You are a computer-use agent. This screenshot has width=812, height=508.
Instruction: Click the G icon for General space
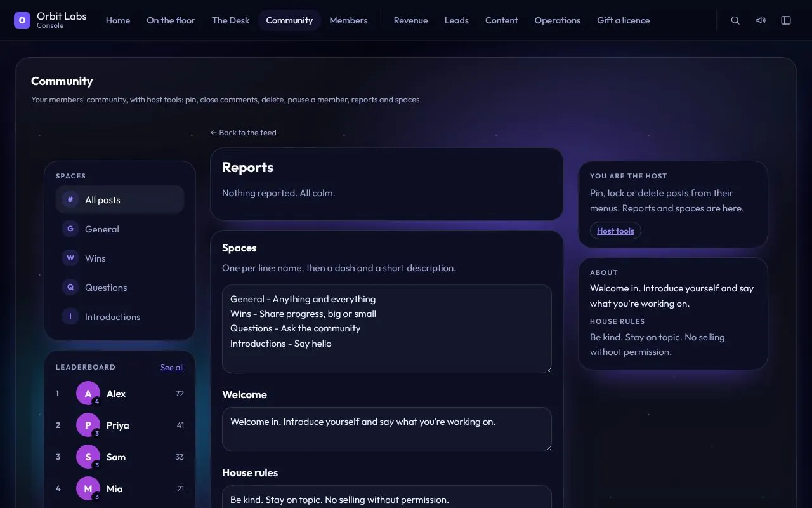point(70,229)
